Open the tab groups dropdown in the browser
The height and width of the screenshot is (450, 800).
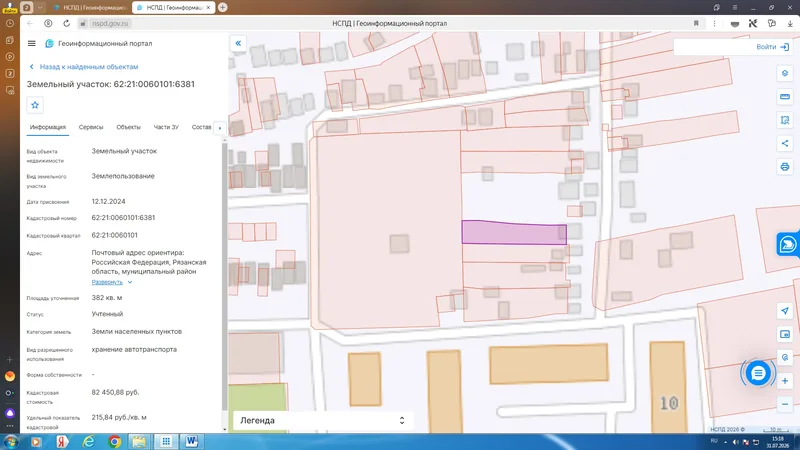(40, 7)
